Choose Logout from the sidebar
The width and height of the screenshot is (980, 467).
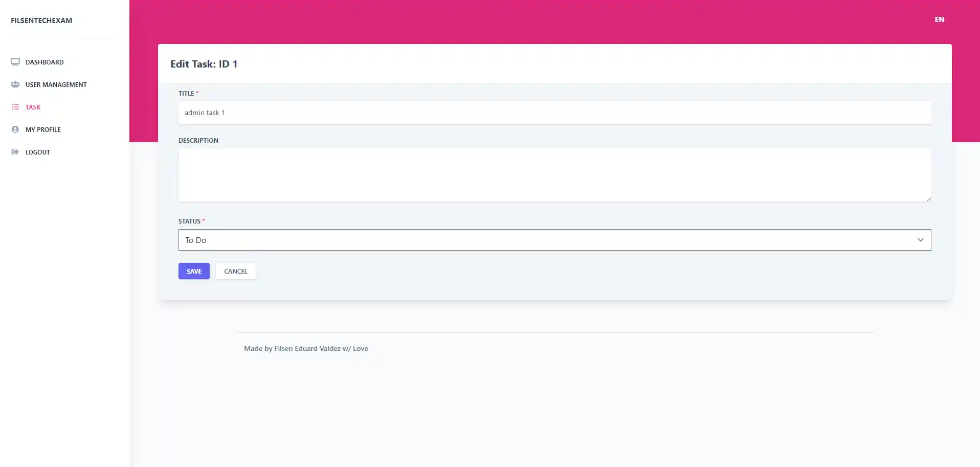click(38, 152)
